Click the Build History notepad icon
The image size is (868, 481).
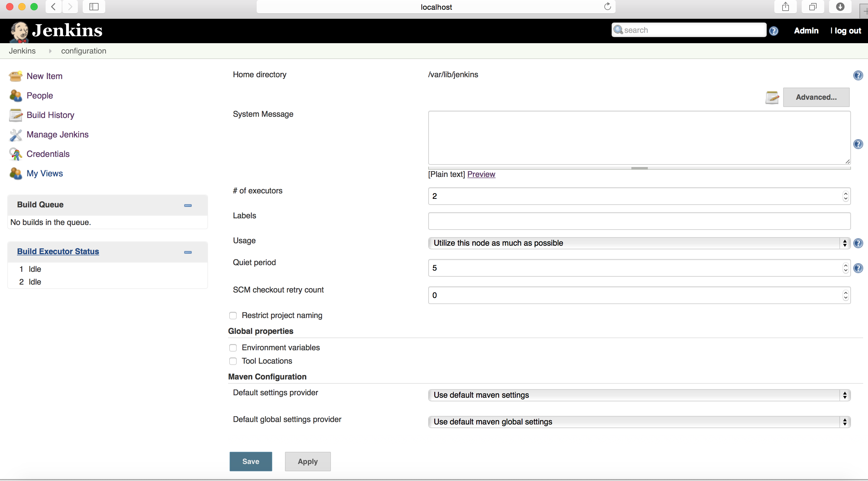pyautogui.click(x=16, y=115)
